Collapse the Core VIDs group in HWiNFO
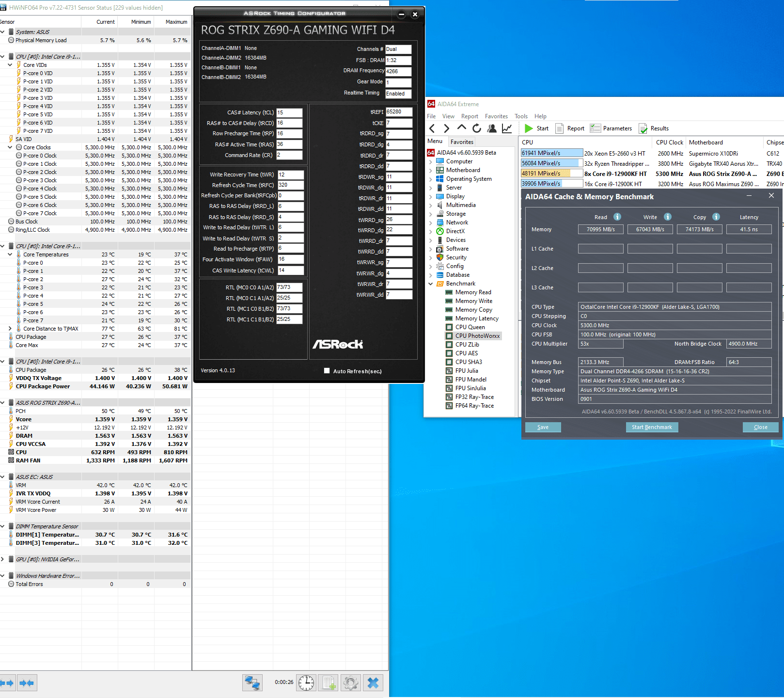The image size is (784, 698). pyautogui.click(x=10, y=65)
